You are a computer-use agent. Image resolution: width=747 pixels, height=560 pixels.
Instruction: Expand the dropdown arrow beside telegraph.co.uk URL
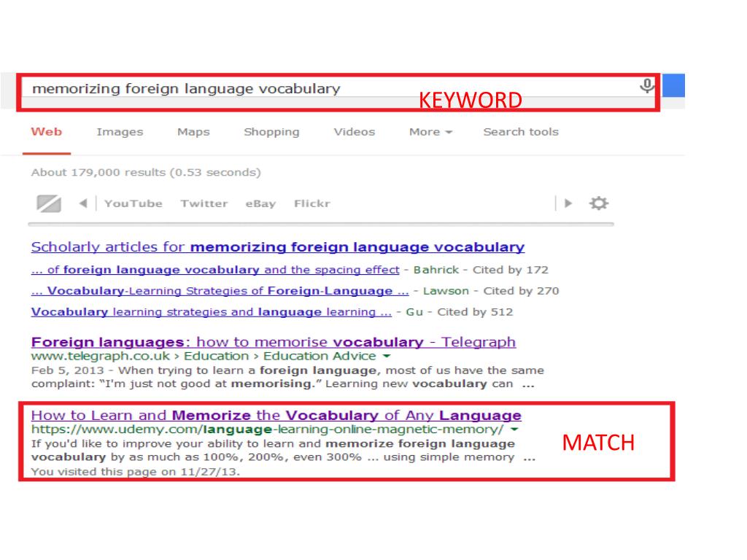click(x=387, y=356)
